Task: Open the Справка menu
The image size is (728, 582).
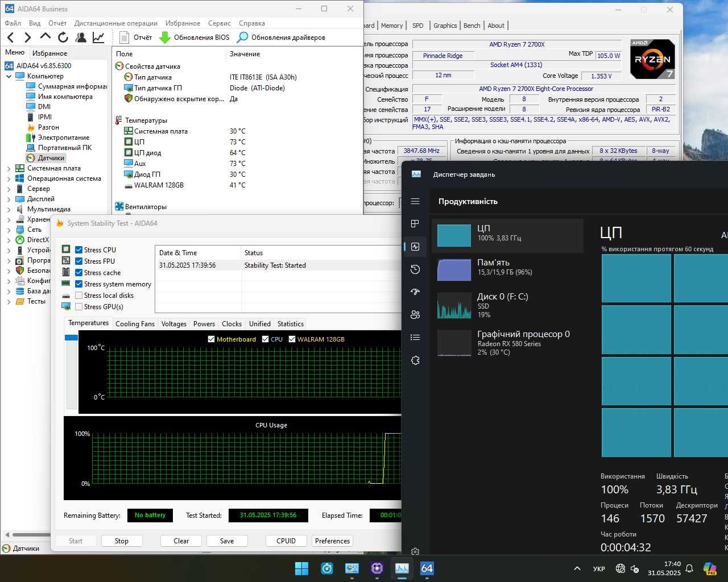Action: pyautogui.click(x=252, y=23)
